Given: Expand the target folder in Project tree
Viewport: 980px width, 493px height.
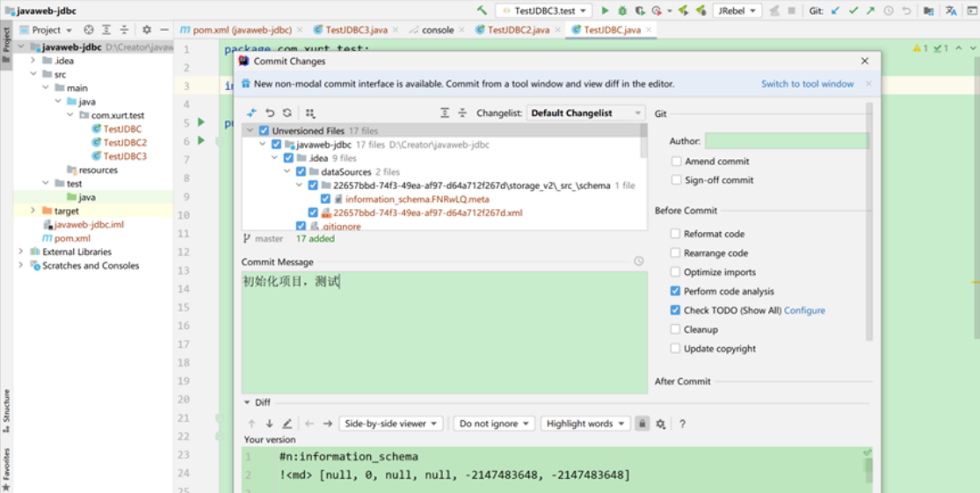Looking at the screenshot, I should point(33,211).
